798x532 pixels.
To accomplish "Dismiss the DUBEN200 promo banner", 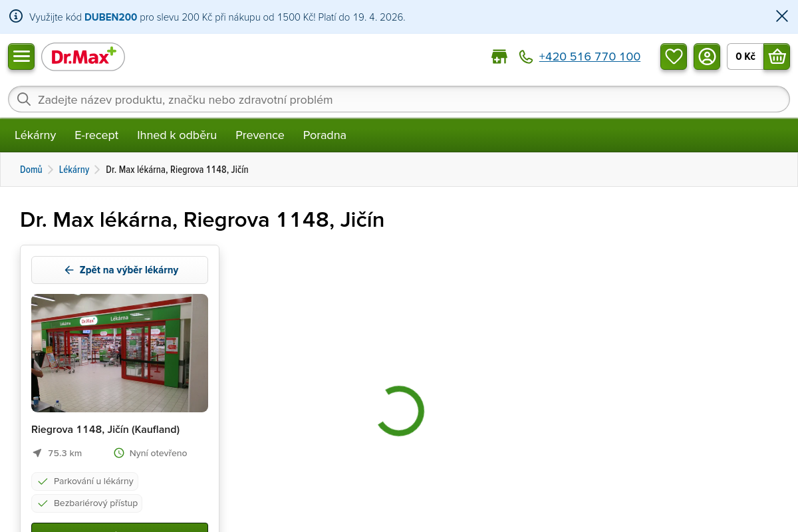I will 782,17.
